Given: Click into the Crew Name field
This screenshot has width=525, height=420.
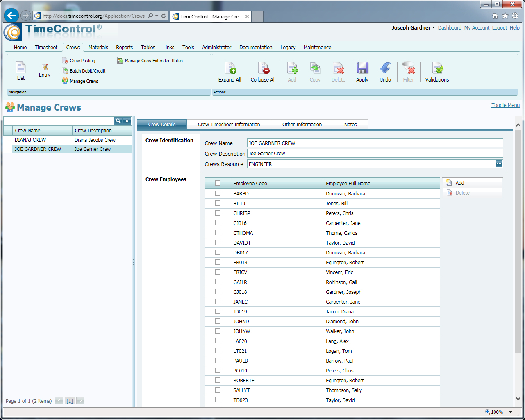Looking at the screenshot, I should pos(375,143).
